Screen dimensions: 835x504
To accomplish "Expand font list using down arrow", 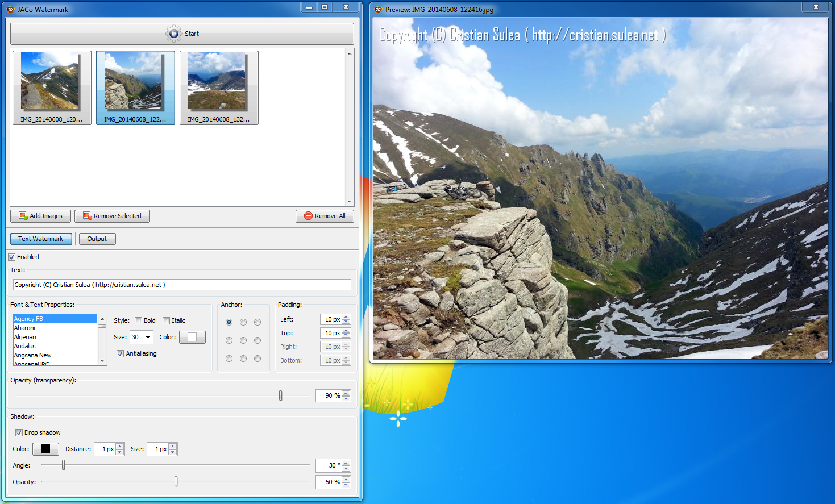I will [102, 361].
